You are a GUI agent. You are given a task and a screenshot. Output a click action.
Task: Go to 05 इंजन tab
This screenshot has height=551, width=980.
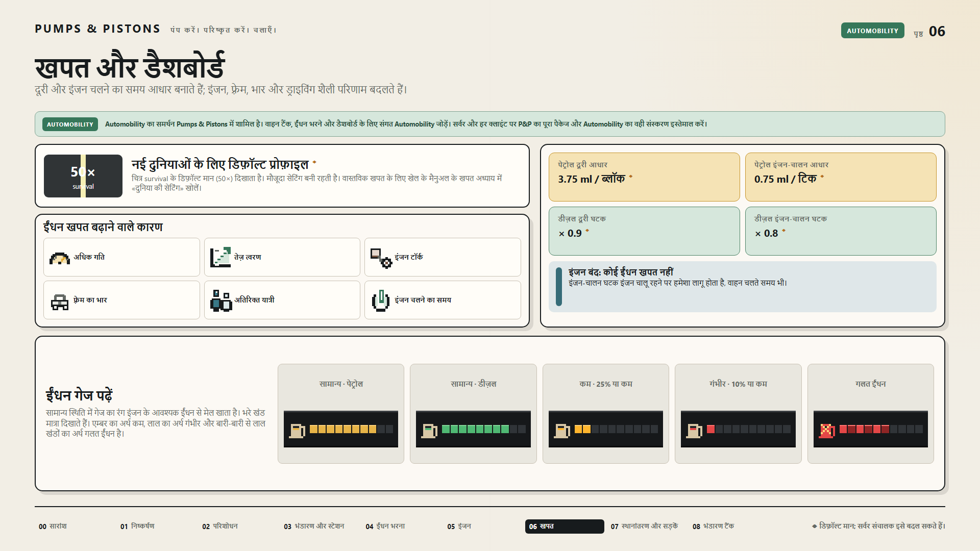click(459, 526)
